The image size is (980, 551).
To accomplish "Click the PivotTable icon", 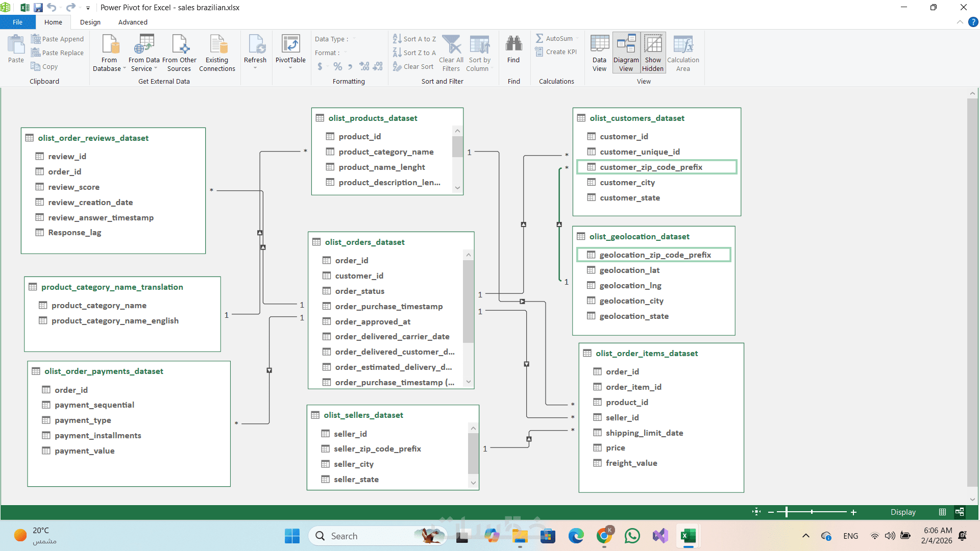I will [290, 46].
